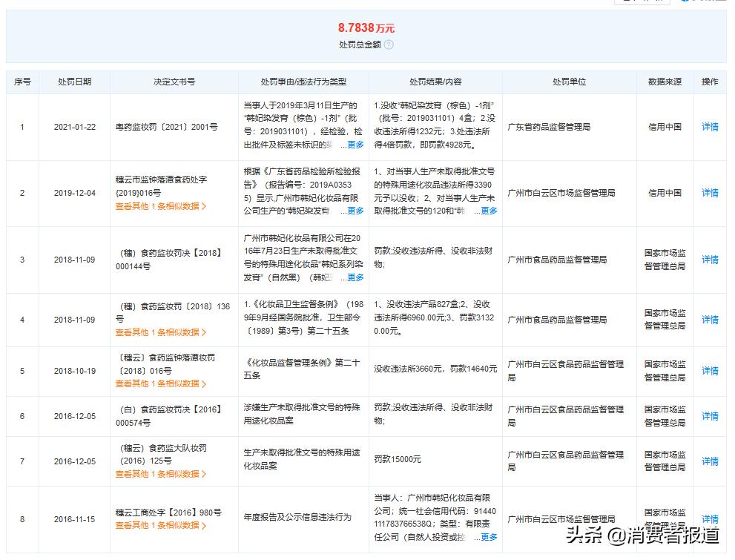Open 详情 for row 6 (白)食药监妆罚决 000574号
The height and width of the screenshot is (560, 735).
pyautogui.click(x=710, y=415)
